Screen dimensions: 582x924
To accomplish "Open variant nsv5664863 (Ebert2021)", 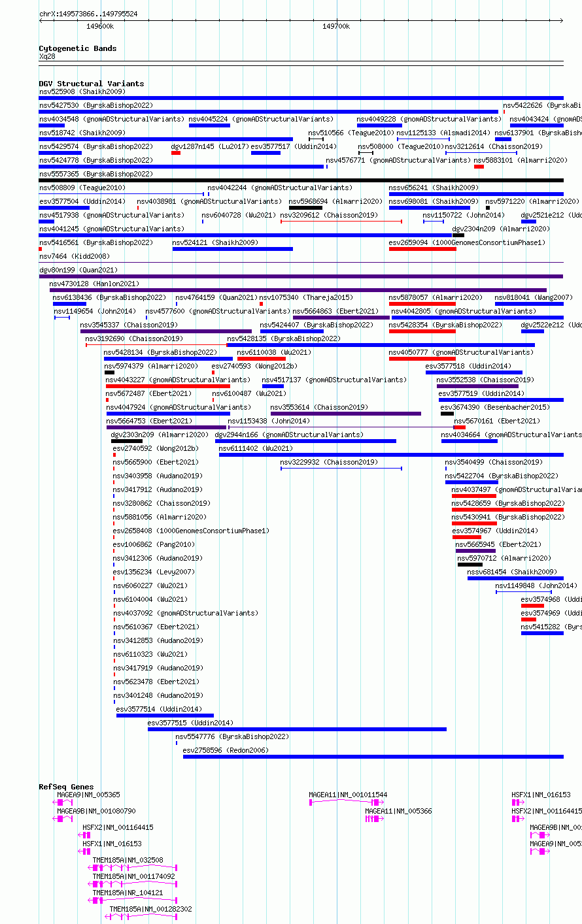I will tap(335, 311).
